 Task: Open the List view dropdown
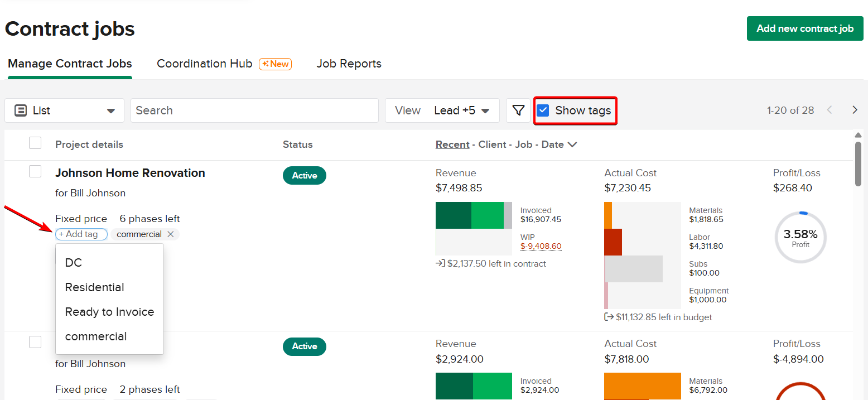pyautogui.click(x=64, y=110)
